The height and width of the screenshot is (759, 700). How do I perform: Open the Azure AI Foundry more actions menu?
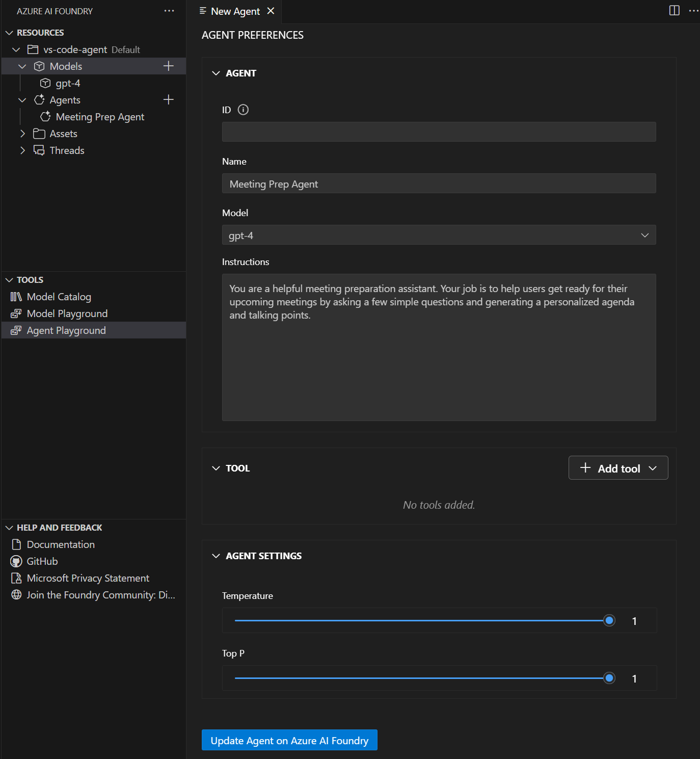(169, 11)
